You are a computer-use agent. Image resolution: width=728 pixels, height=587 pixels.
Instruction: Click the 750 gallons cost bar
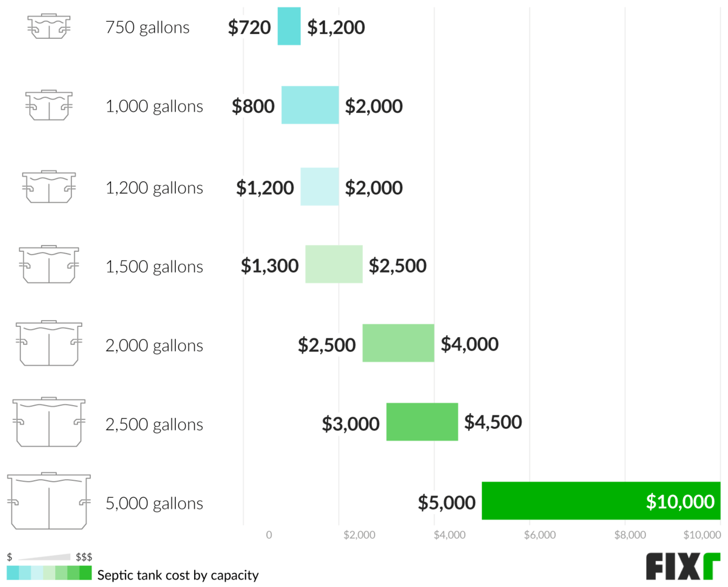pos(289,26)
